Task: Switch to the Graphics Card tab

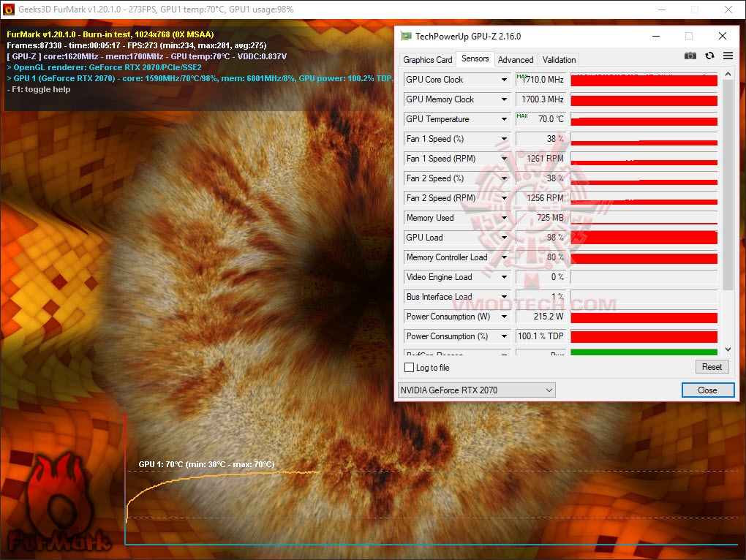Action: point(427,59)
